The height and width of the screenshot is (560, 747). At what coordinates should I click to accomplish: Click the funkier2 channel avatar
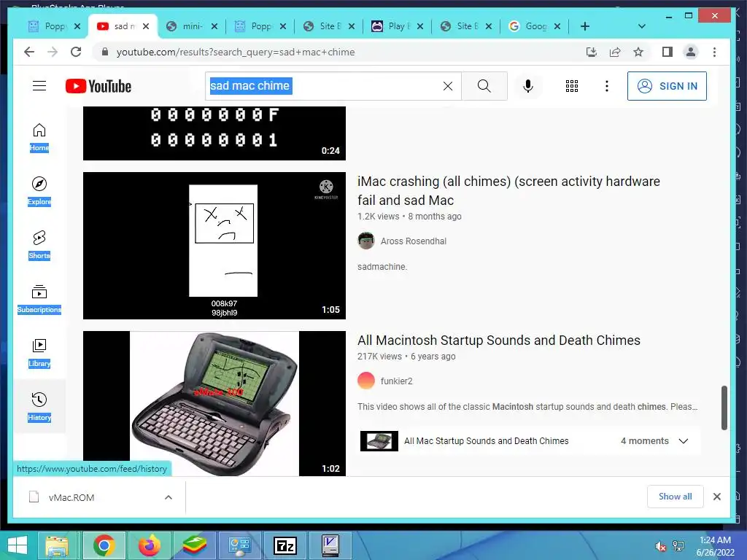366,381
